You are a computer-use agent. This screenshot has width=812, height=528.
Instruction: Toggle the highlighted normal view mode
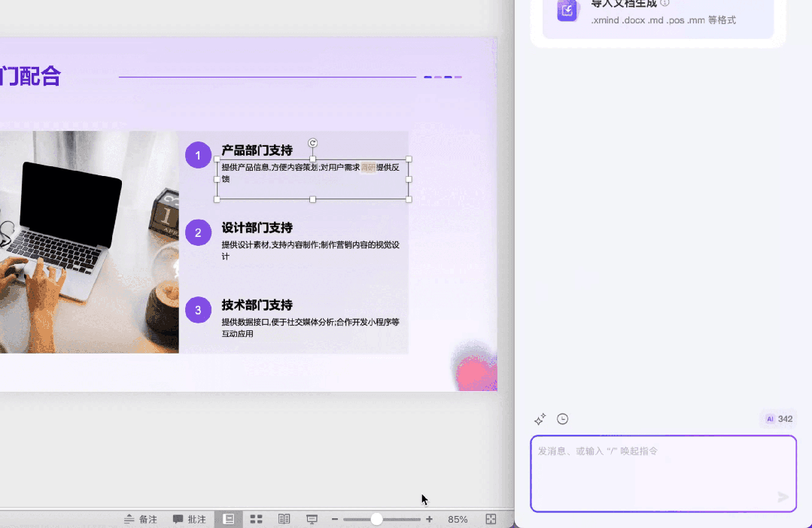[x=229, y=518]
